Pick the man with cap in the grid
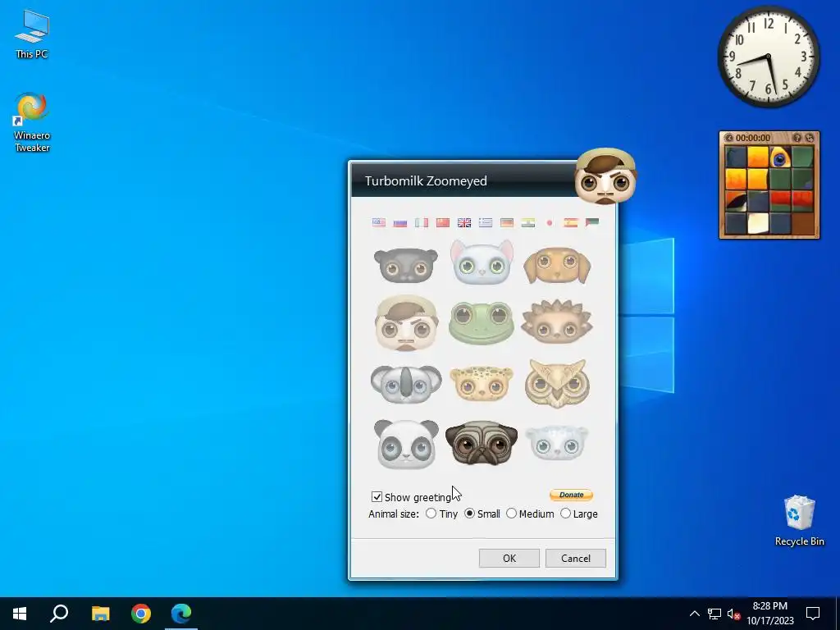This screenshot has height=630, width=840. click(x=406, y=322)
